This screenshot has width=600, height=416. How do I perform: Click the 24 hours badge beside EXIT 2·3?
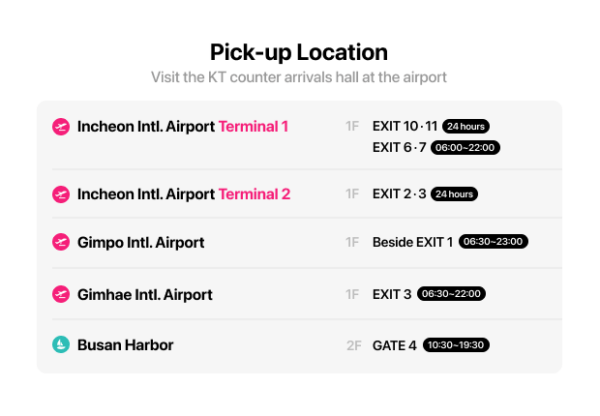[453, 194]
